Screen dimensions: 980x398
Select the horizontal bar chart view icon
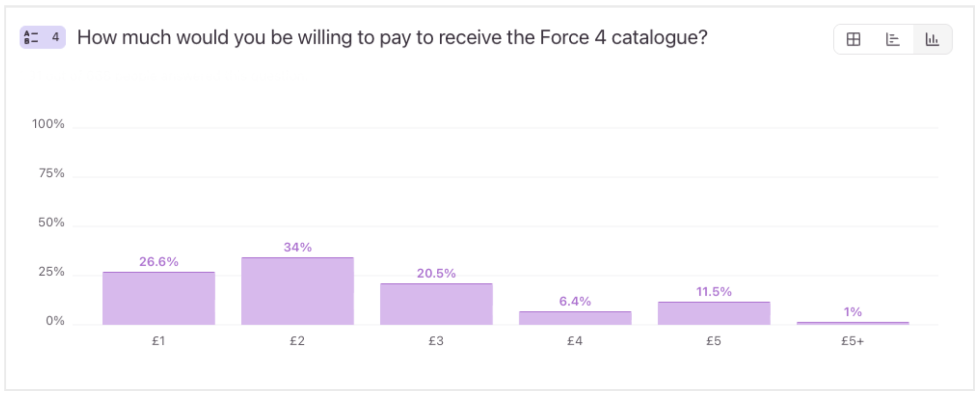tap(892, 40)
